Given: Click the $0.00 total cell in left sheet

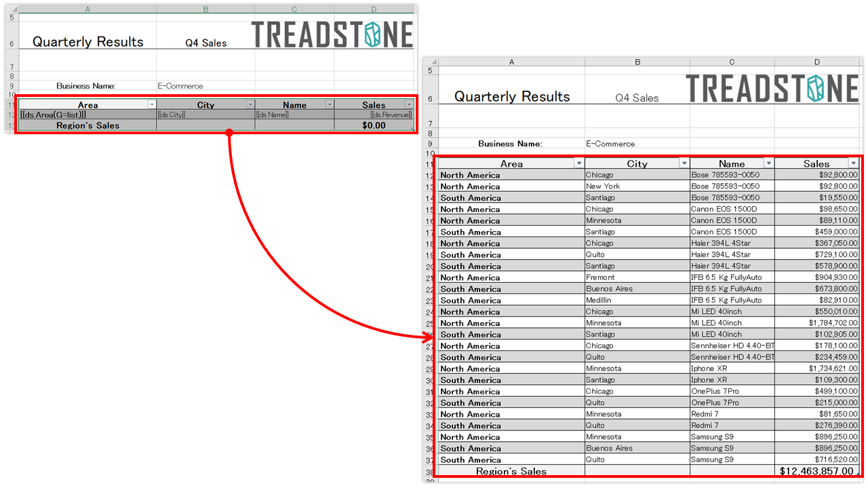Looking at the screenshot, I should 374,125.
